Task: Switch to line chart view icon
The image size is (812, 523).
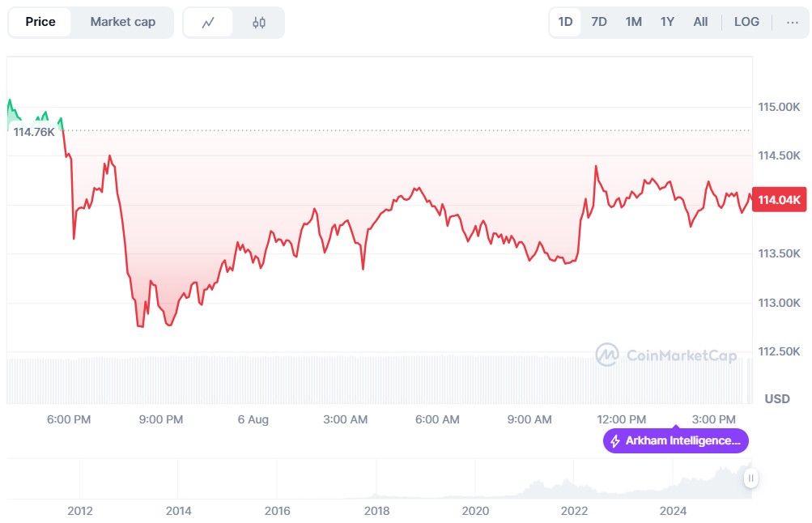Action: 208,23
